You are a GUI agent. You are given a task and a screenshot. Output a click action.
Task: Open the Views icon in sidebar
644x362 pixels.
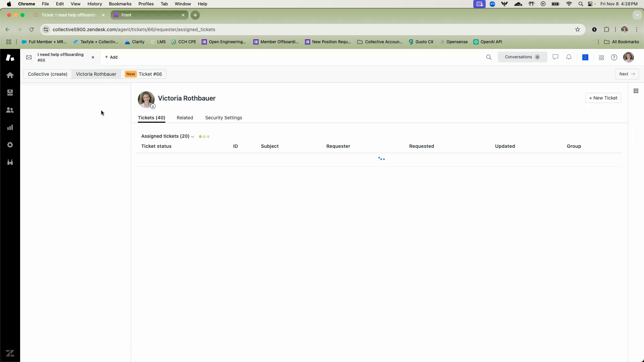[x=10, y=93]
